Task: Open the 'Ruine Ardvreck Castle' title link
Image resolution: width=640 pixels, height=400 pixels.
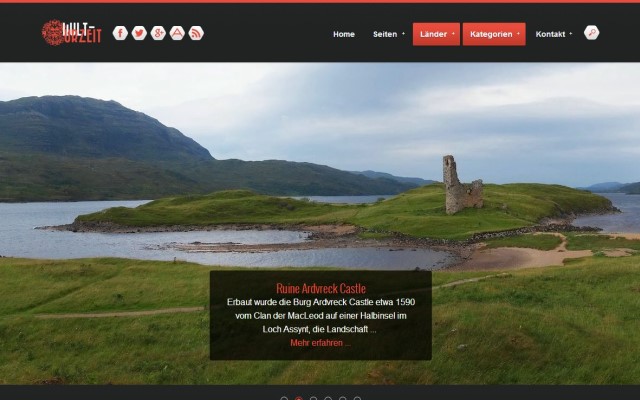Action: 321,289
